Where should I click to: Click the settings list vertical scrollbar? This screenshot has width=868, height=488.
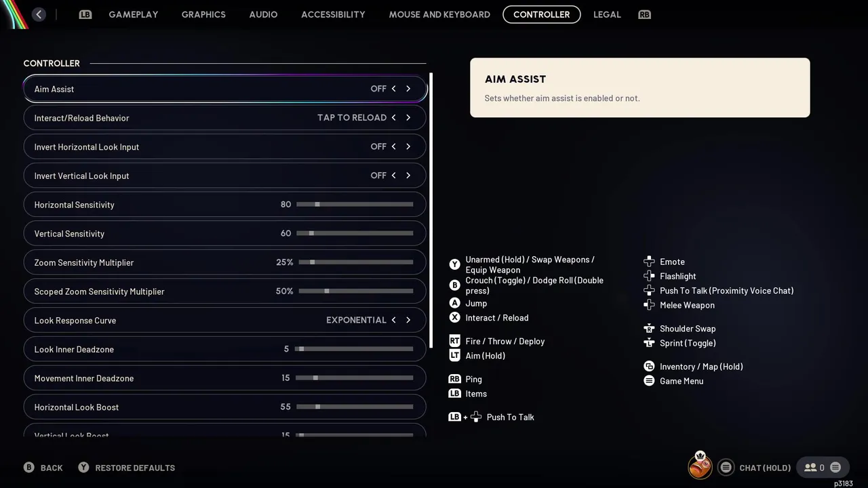[431, 210]
